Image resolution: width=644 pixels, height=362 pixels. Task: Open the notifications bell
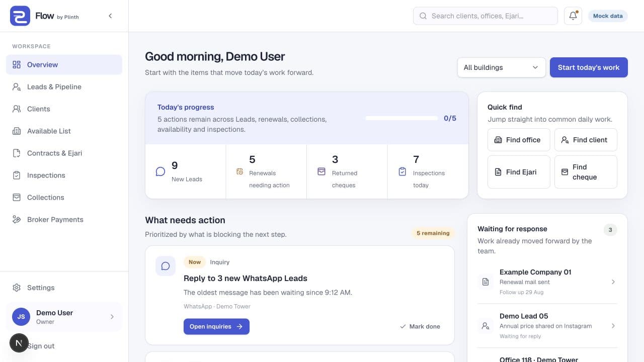pyautogui.click(x=573, y=16)
